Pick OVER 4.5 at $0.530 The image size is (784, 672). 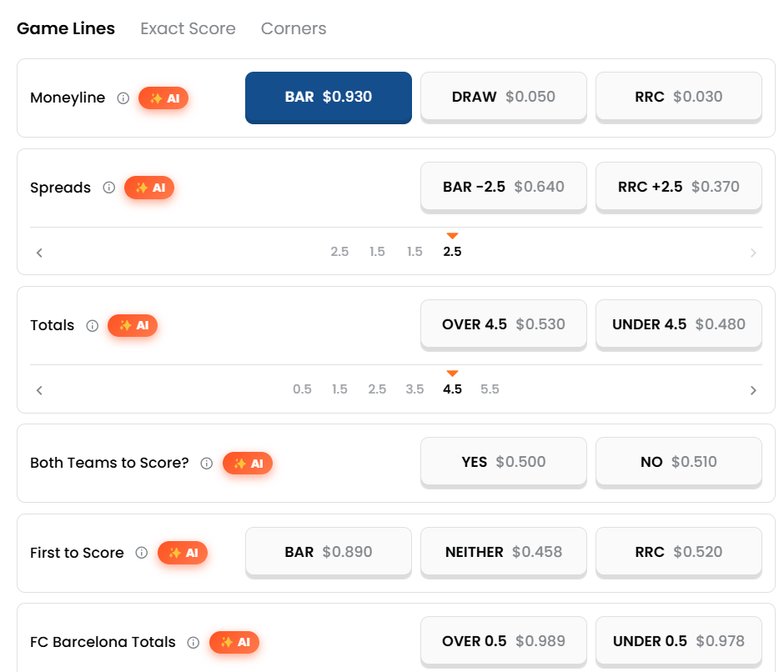click(x=504, y=324)
